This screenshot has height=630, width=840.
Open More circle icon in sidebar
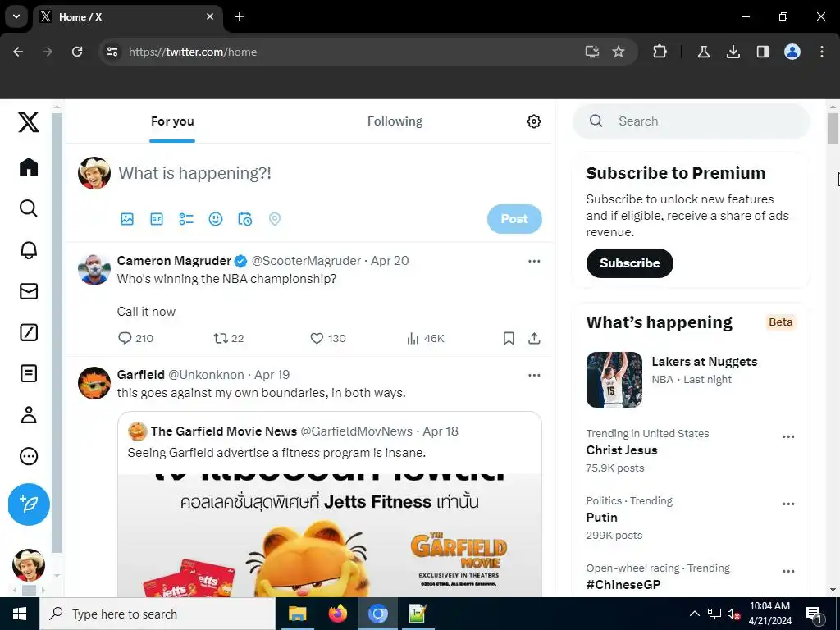[29, 456]
